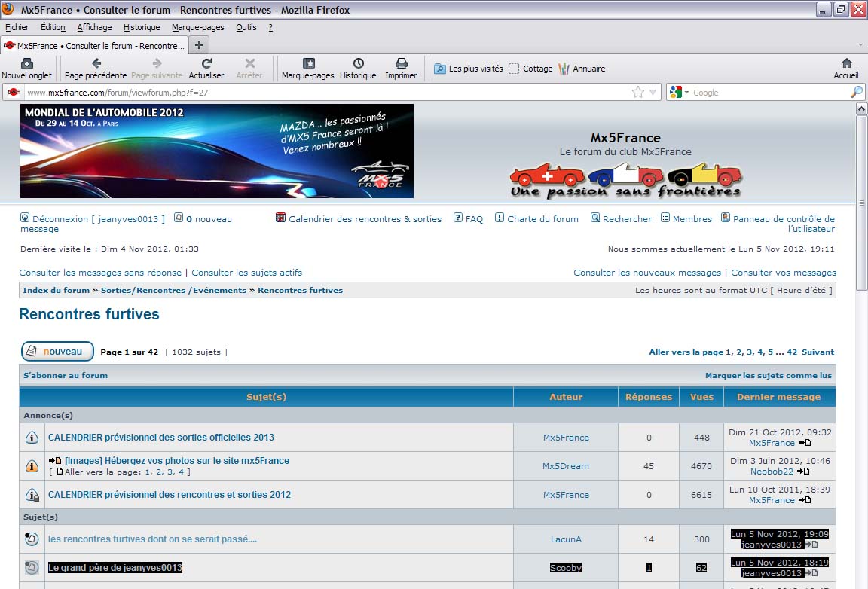Click the search magnifier in Google box
Viewport: 868px width, 589px height.
click(x=856, y=92)
